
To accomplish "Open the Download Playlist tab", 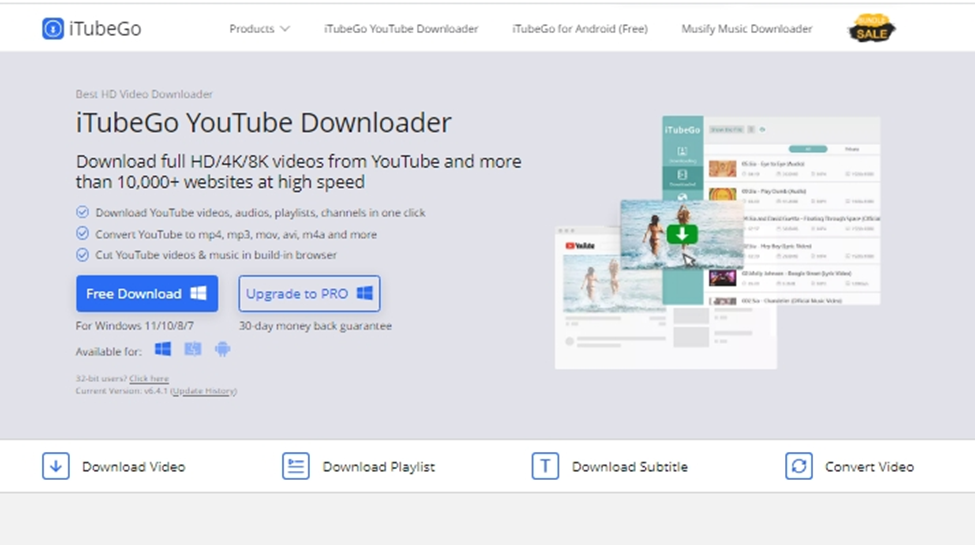I will 359,467.
